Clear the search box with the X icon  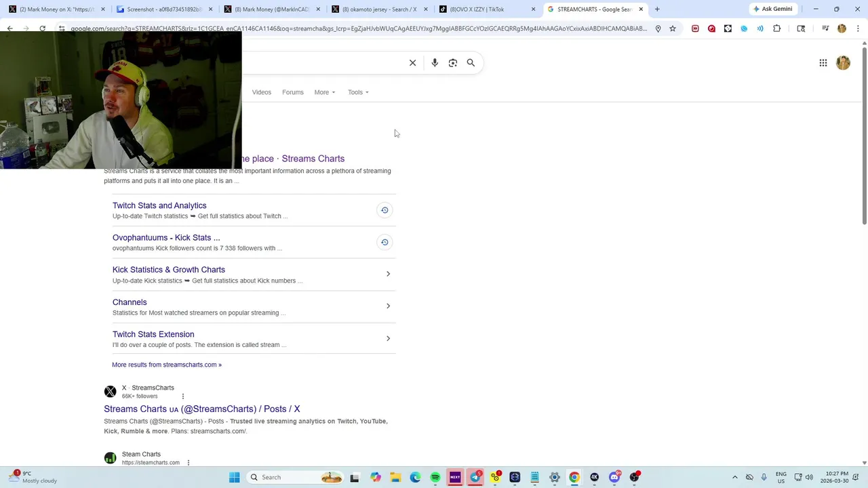[412, 63]
